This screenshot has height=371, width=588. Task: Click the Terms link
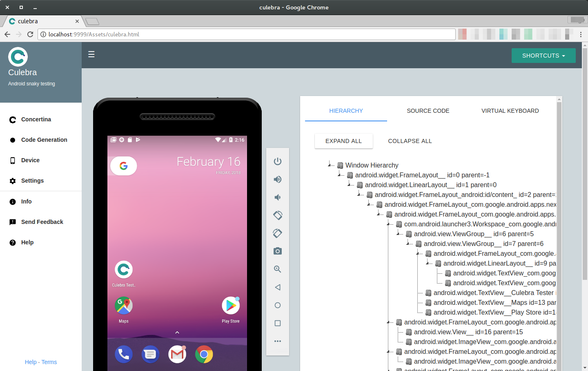[49, 362]
